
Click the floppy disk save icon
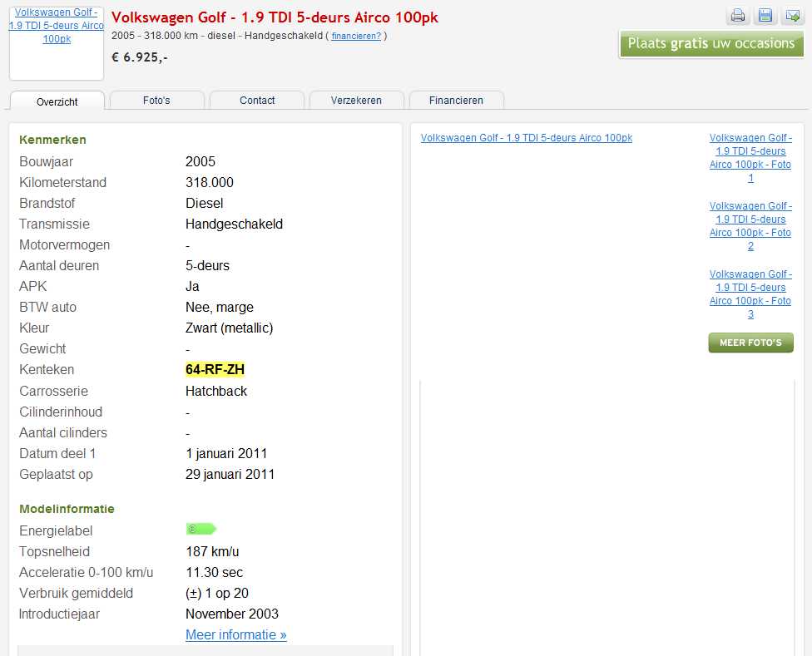[765, 16]
